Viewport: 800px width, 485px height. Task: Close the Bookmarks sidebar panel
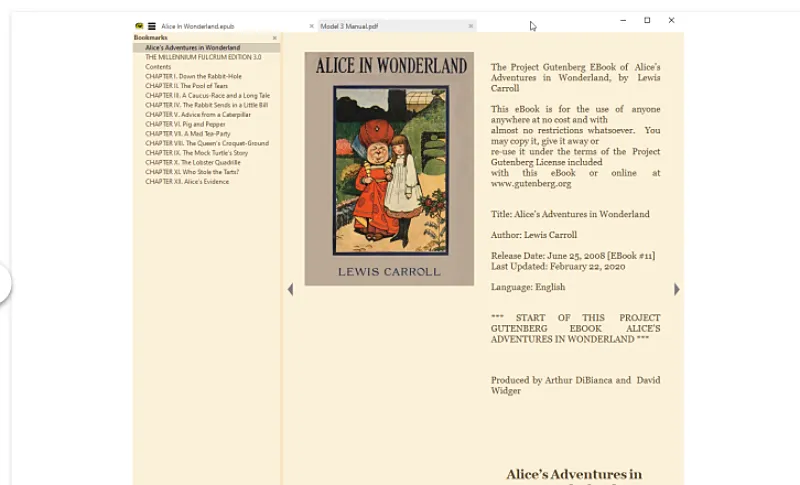pos(274,38)
